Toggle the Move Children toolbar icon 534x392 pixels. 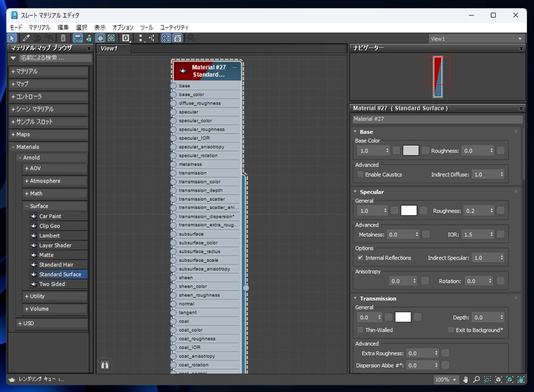[78, 38]
